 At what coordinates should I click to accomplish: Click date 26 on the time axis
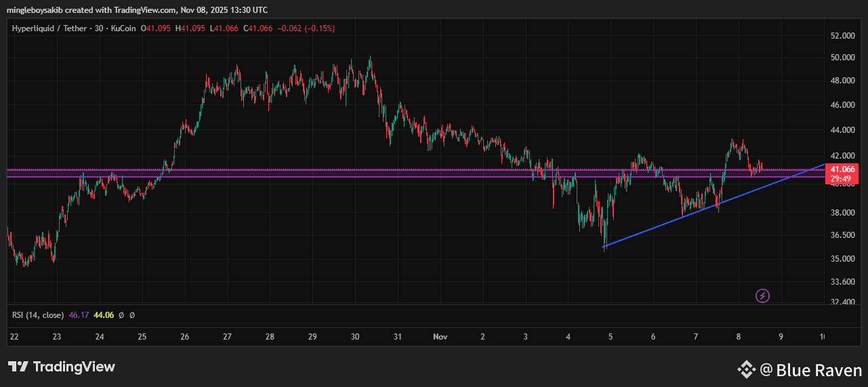coord(185,337)
